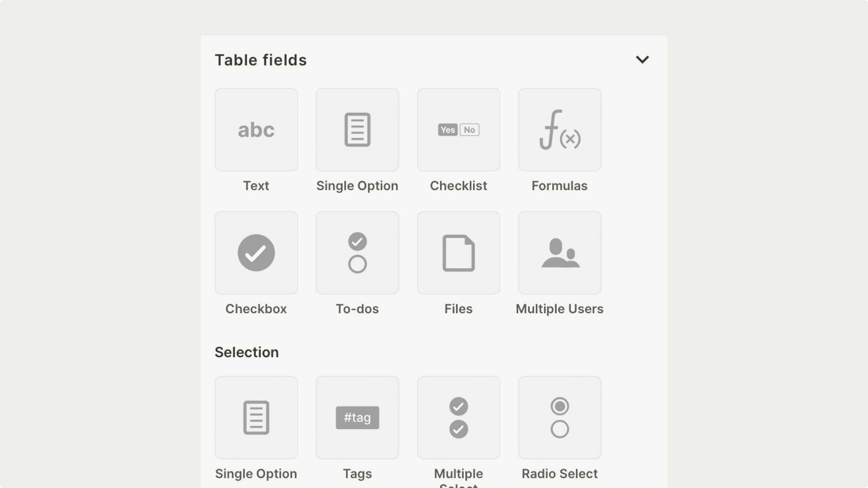Click the Selection section heading
Screen dimensions: 868x488
pos(246,352)
